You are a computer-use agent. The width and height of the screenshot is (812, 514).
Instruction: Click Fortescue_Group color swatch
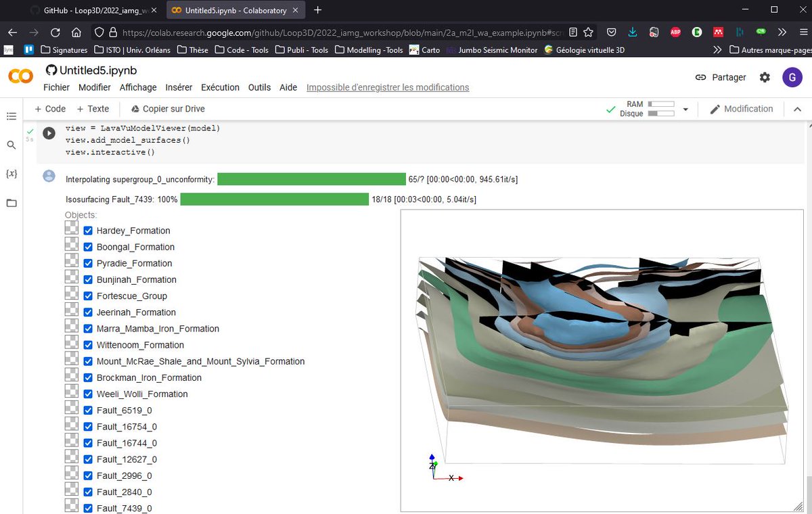coord(72,294)
